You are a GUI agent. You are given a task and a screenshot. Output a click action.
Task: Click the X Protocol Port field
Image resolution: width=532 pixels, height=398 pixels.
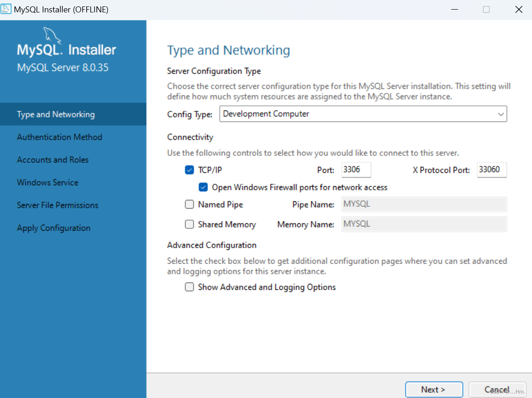tap(492, 170)
